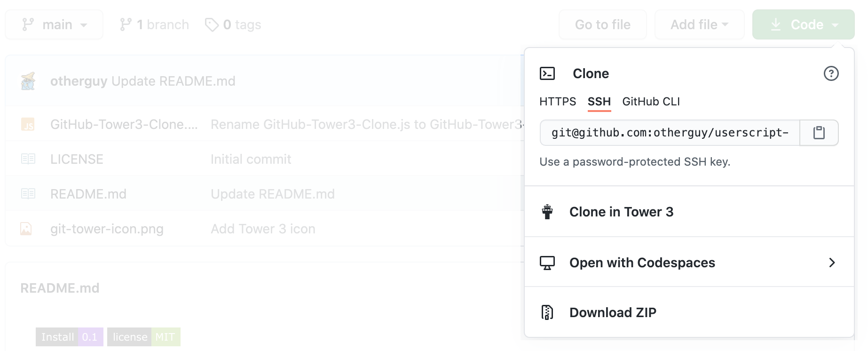Click the license MIT badge
Screen dimensions: 868x351
(x=144, y=337)
